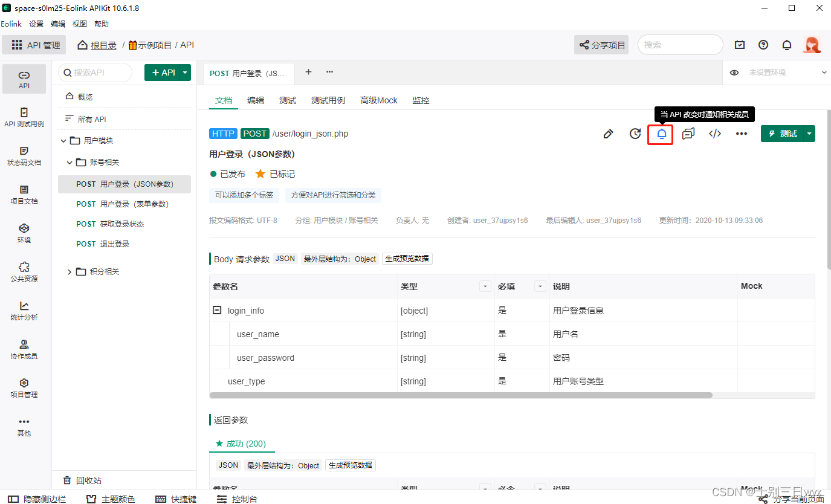Open 项目管理 settings in sidebar
831x504 pixels.
pos(24,388)
